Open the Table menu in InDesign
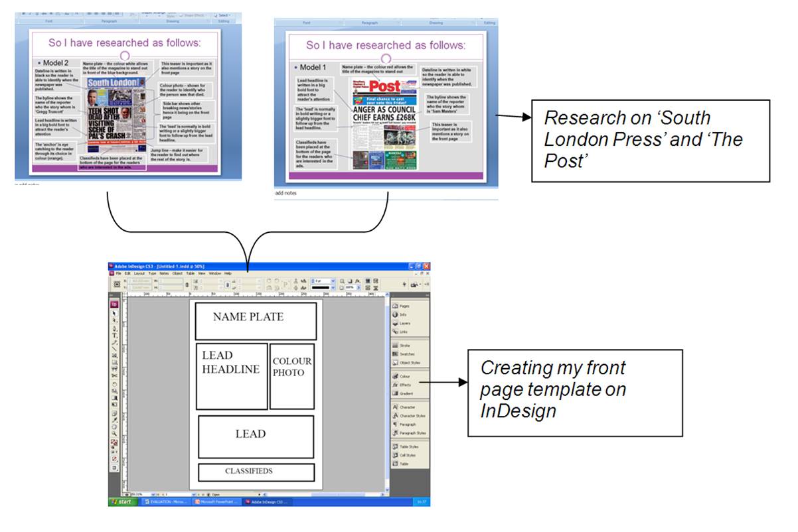 pyautogui.click(x=190, y=273)
